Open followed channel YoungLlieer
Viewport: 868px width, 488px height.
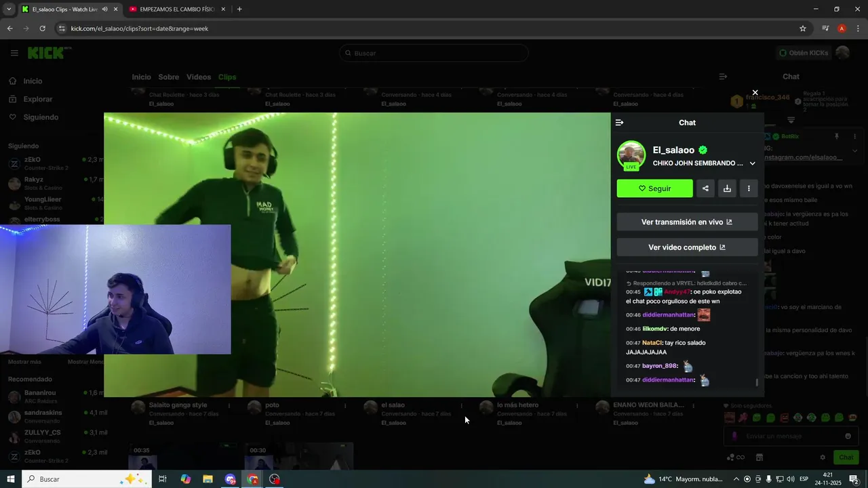tap(54, 203)
